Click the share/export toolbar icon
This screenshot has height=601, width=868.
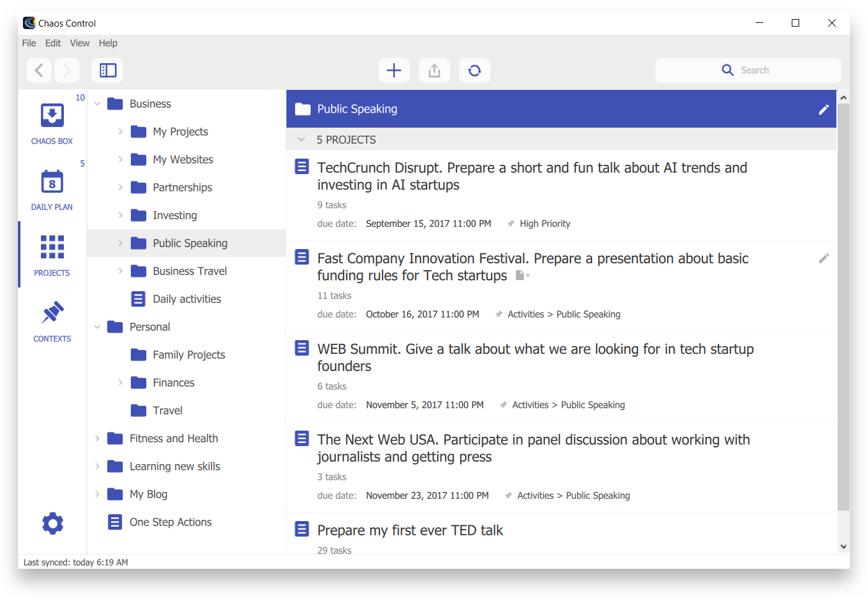(x=434, y=71)
